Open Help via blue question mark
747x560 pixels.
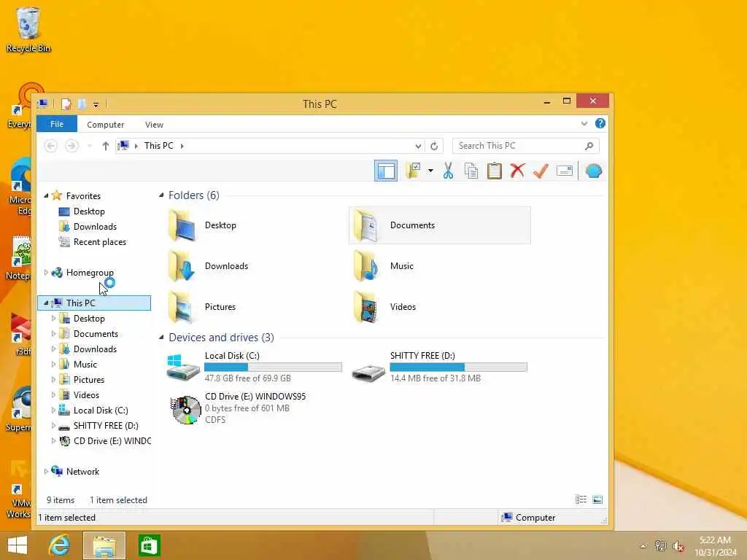tap(600, 124)
